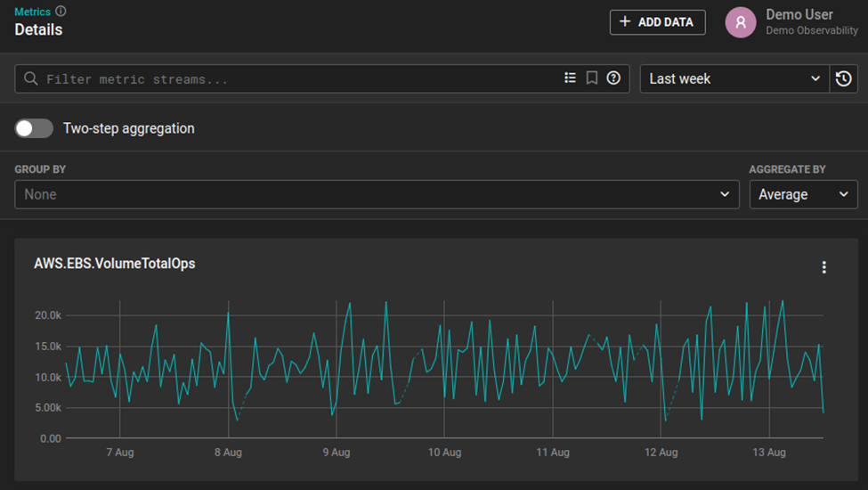Open the Demo User account menu
Viewport: 868px width, 490px height.
(791, 22)
